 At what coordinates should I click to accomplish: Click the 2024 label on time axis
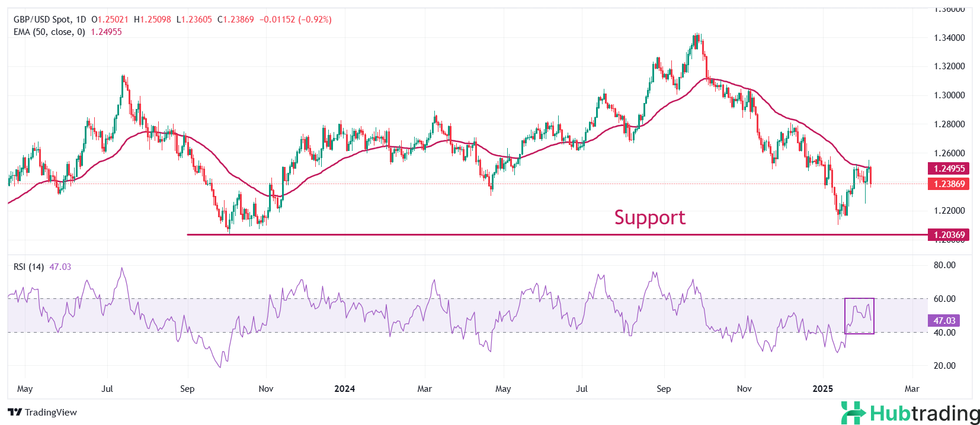344,389
